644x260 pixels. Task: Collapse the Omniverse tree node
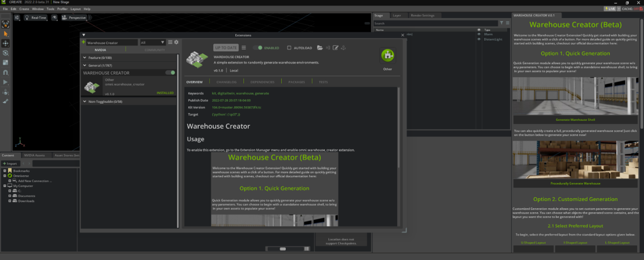click(x=5, y=176)
